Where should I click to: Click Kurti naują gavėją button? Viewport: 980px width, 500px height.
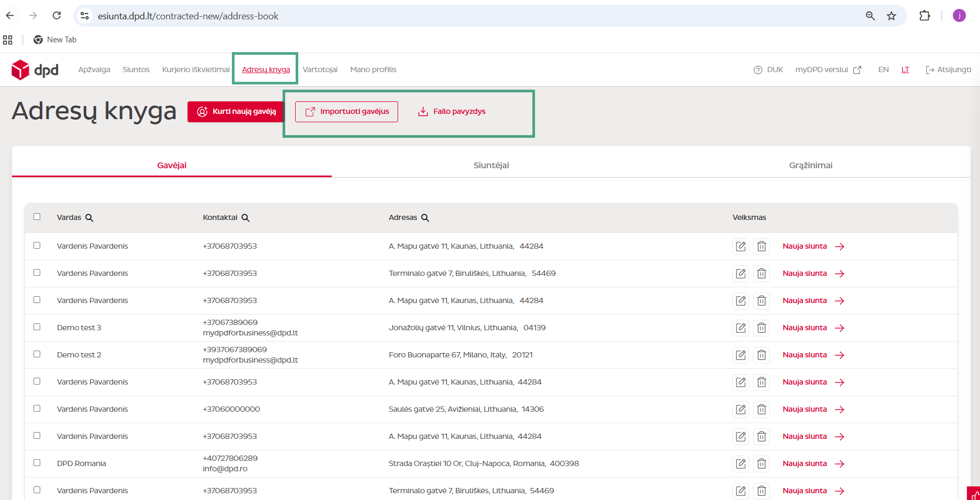[236, 112]
